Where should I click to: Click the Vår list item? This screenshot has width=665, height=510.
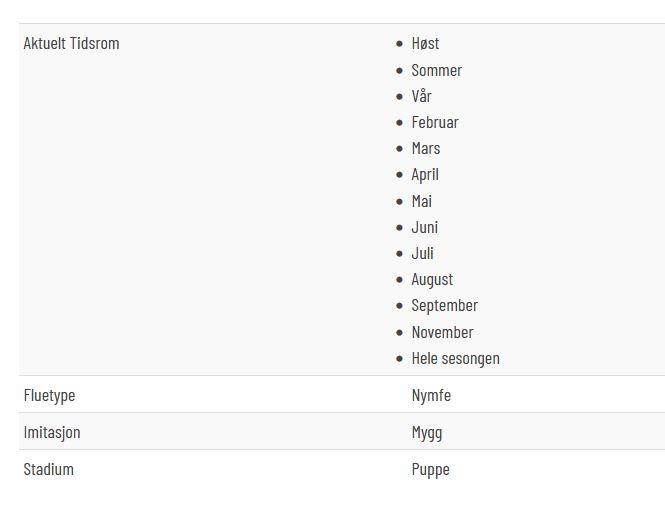pyautogui.click(x=421, y=96)
